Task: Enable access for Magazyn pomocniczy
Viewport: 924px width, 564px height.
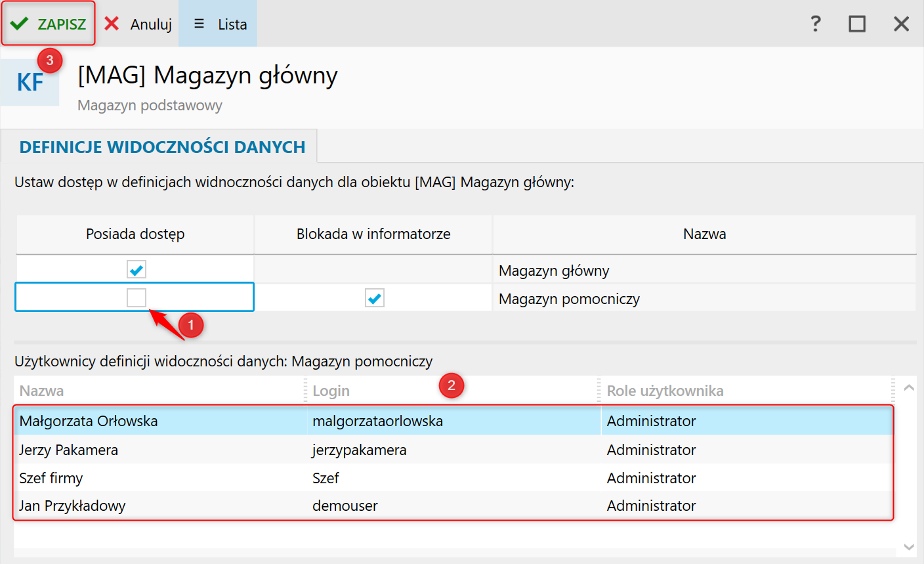Action: click(136, 297)
